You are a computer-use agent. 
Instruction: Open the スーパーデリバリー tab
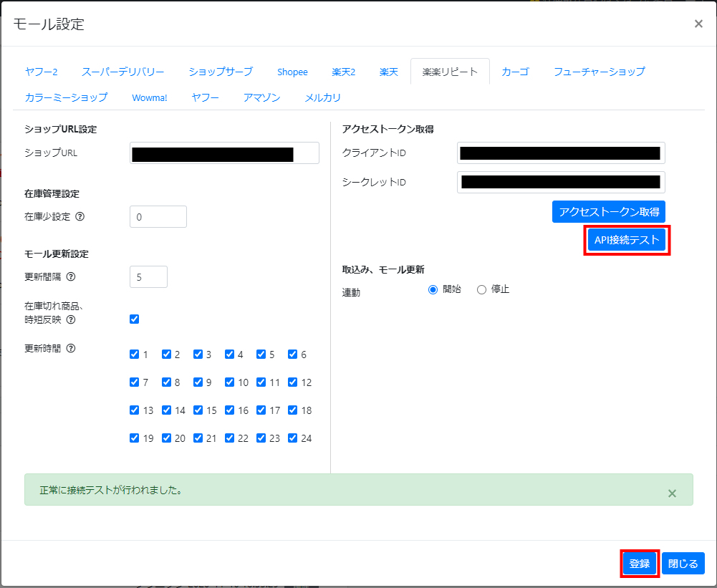tap(123, 72)
